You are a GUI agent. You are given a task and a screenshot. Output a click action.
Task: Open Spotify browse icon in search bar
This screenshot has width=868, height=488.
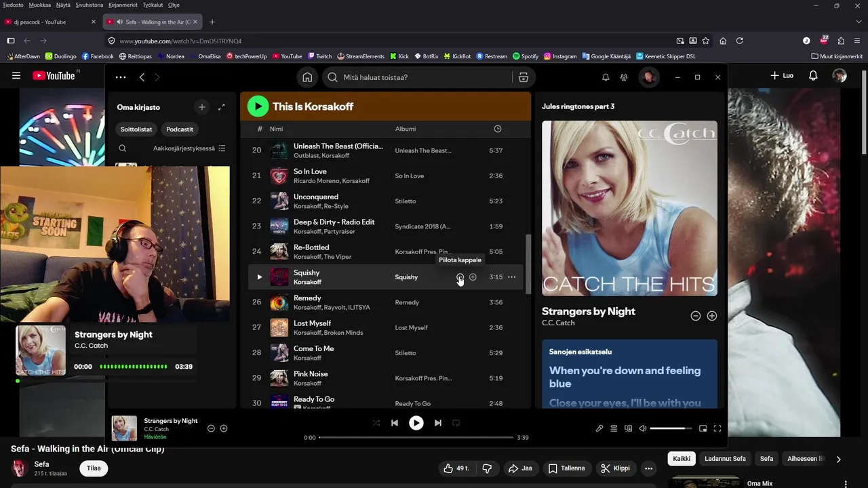524,77
